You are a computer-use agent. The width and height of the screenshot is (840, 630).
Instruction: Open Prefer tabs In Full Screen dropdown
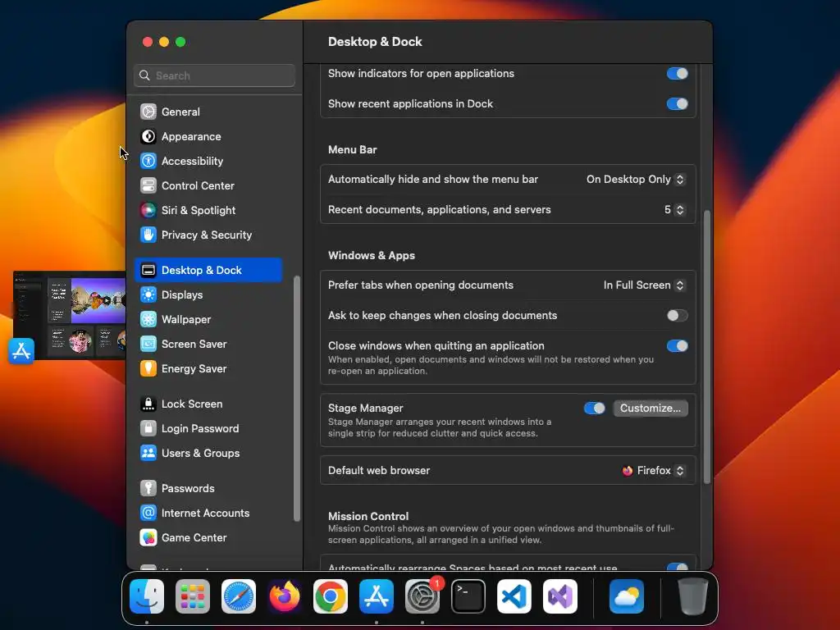pyautogui.click(x=644, y=285)
